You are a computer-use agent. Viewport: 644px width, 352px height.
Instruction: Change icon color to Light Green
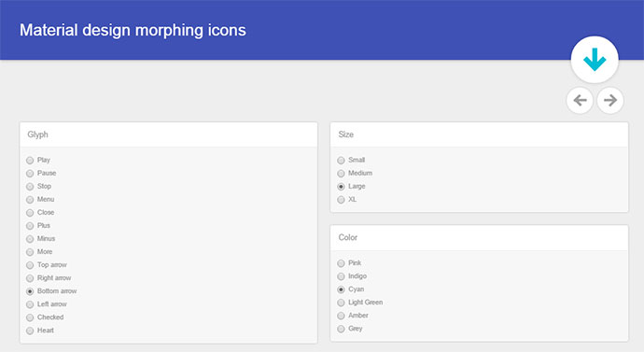[x=341, y=303]
